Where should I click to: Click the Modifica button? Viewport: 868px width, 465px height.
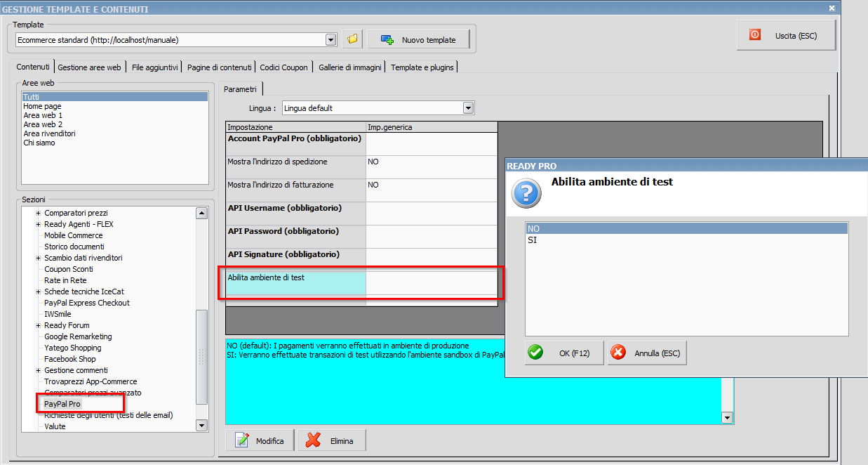pyautogui.click(x=260, y=440)
